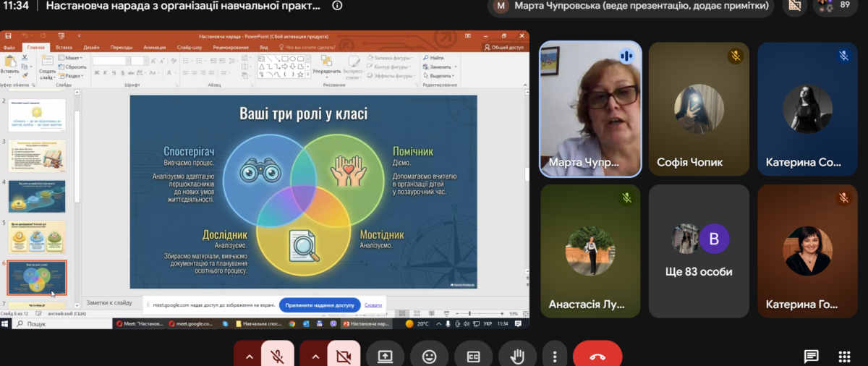Expand video settings chevron next to camera
The height and width of the screenshot is (366, 868).
click(x=315, y=356)
